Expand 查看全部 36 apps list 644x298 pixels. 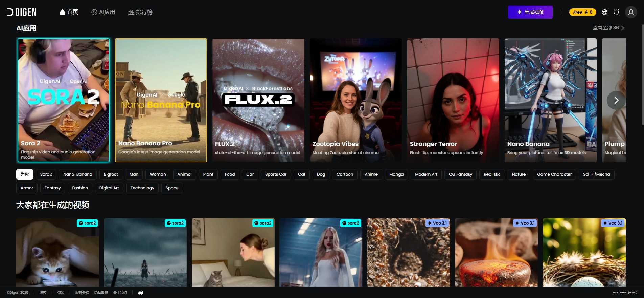608,28
